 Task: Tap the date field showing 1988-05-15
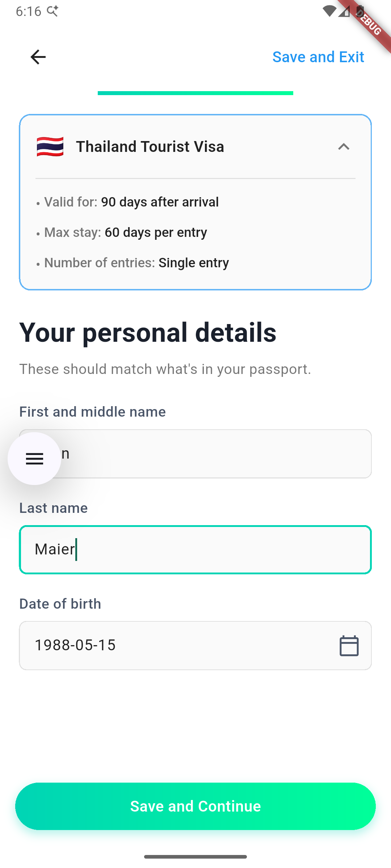tap(145, 645)
